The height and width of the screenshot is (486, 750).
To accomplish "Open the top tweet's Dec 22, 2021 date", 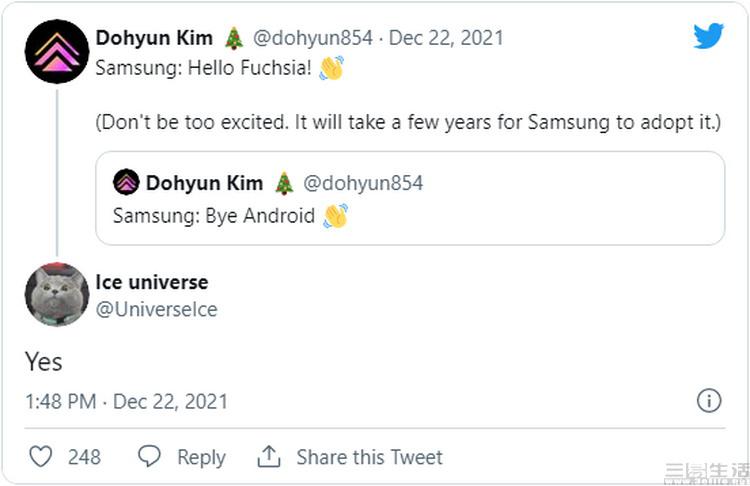I will [446, 38].
